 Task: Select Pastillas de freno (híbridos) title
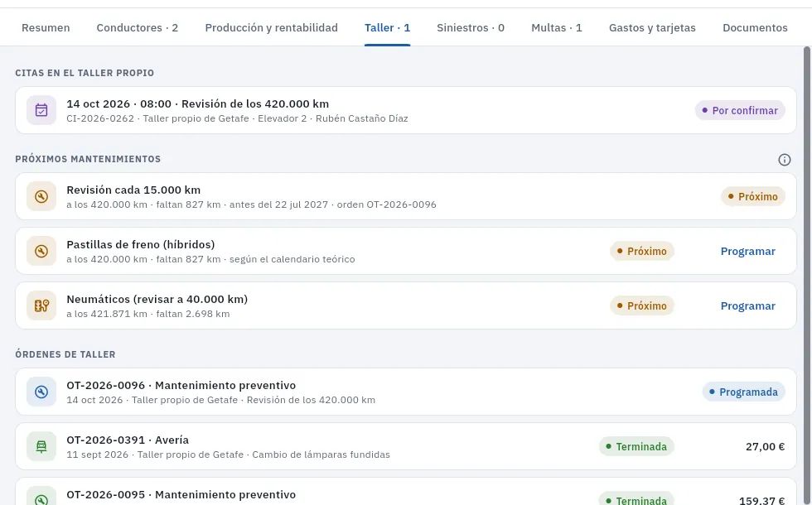click(141, 245)
